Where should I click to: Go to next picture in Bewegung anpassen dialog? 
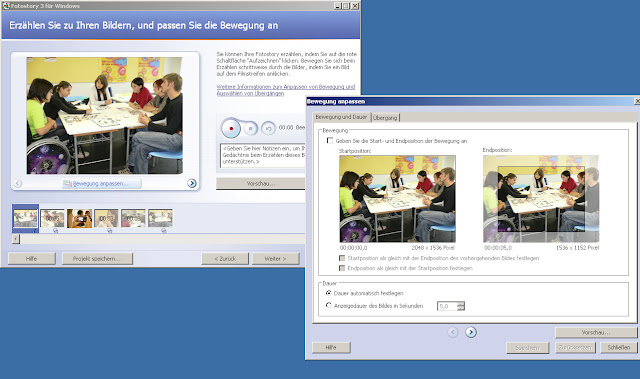471,332
